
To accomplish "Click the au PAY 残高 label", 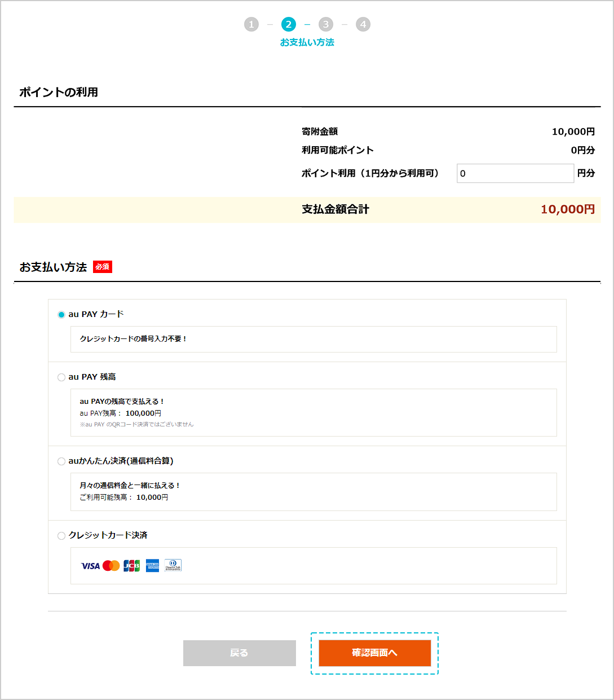I will 92,377.
